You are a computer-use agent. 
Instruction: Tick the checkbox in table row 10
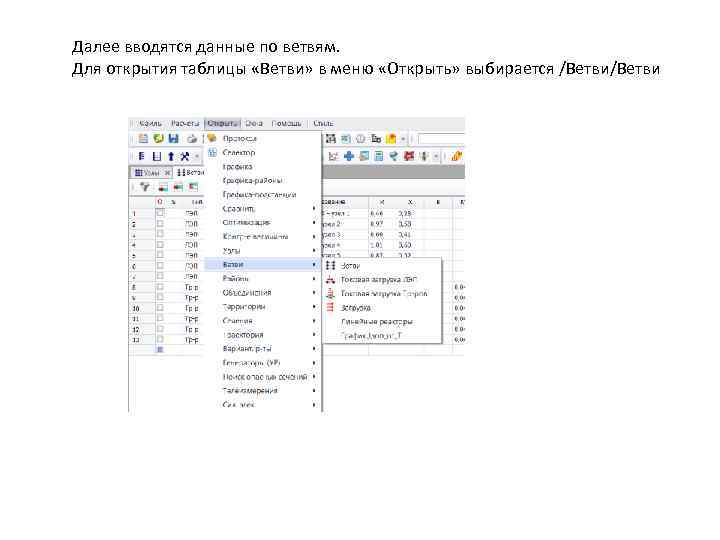[160, 308]
